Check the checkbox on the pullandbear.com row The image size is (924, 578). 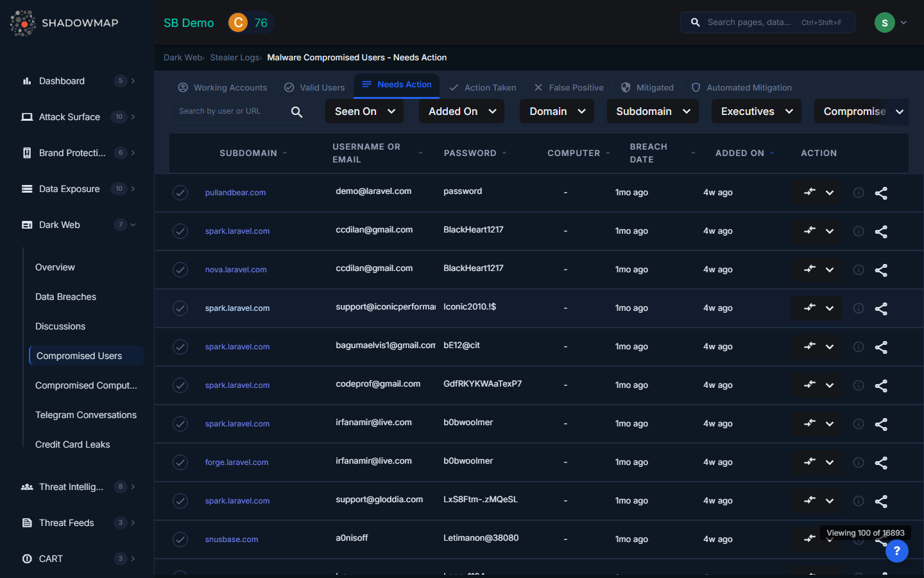click(180, 193)
